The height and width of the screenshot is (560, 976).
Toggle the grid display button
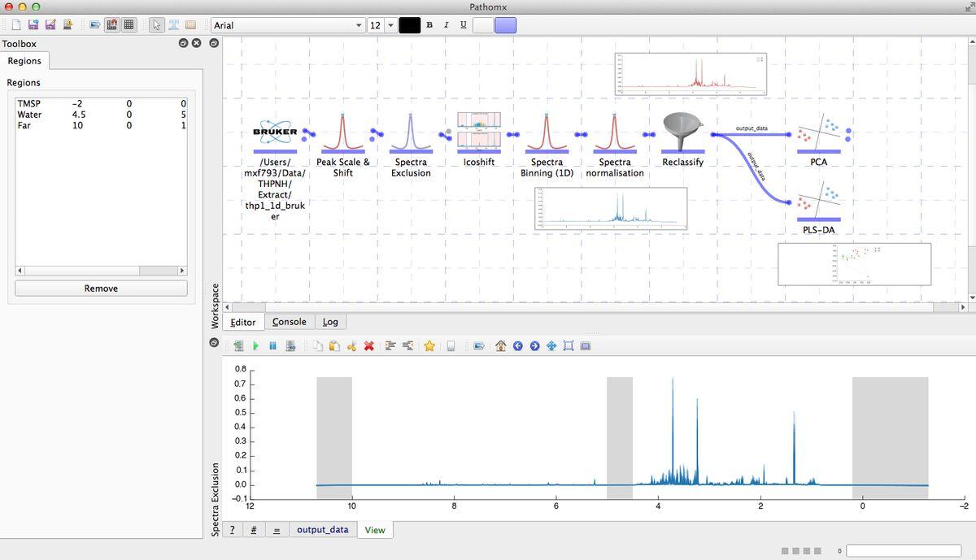[x=129, y=24]
